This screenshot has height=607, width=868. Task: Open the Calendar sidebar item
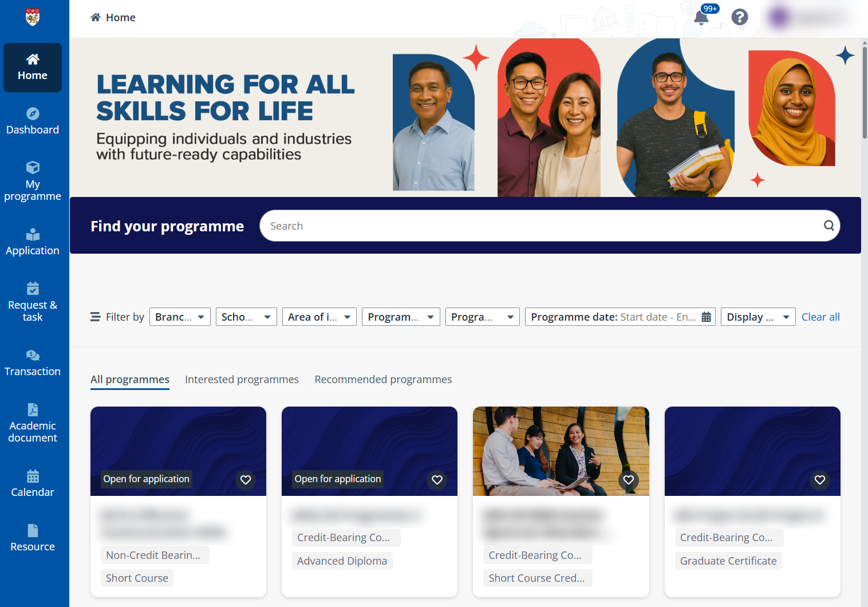(x=33, y=484)
